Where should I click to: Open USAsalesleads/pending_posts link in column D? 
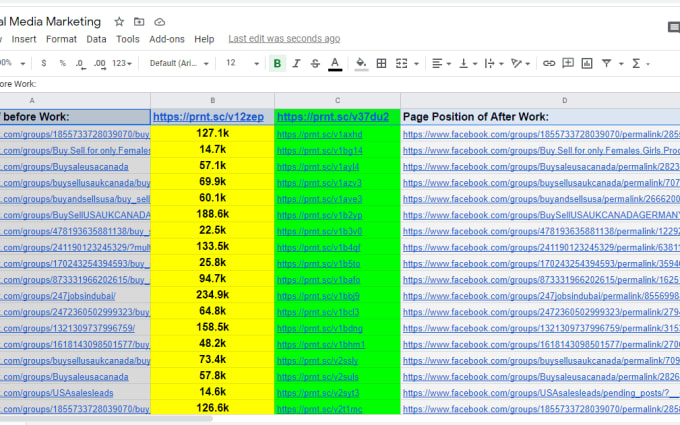pos(541,393)
